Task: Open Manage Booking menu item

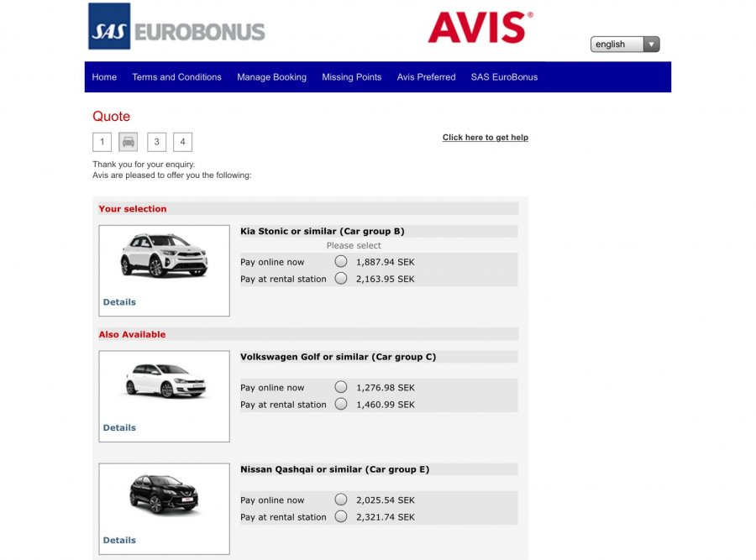Action: [271, 77]
